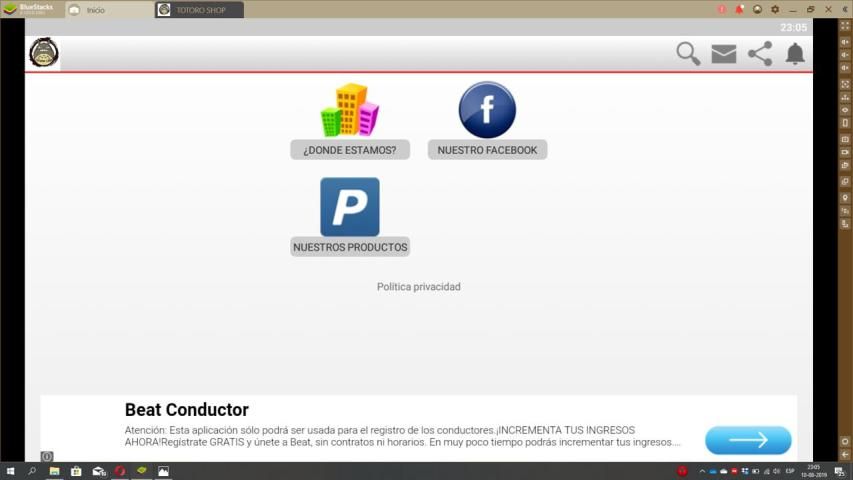Viewport: 853px width, 480px height.
Task: Click the blue P products icon
Action: click(x=349, y=207)
